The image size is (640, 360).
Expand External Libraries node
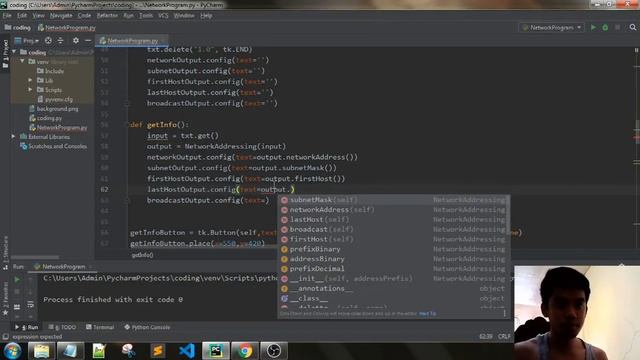(x=13, y=136)
